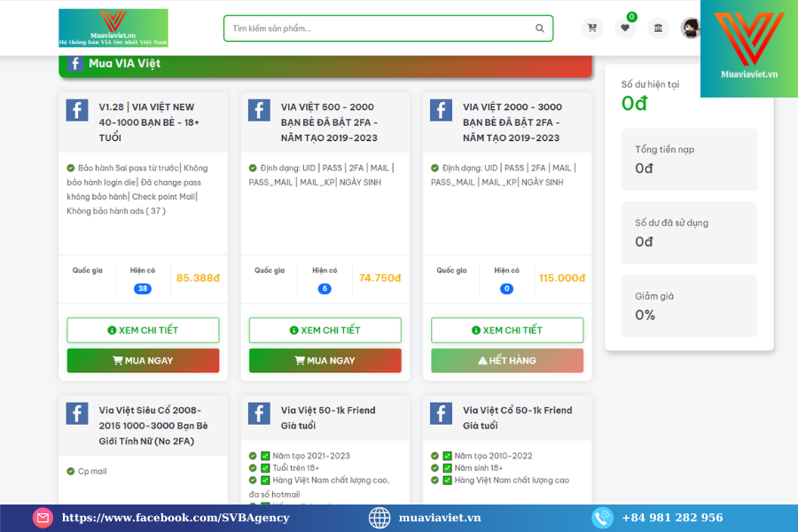
Task: View details of VIA VIỆT 2000 - 3000 product
Action: (x=507, y=331)
